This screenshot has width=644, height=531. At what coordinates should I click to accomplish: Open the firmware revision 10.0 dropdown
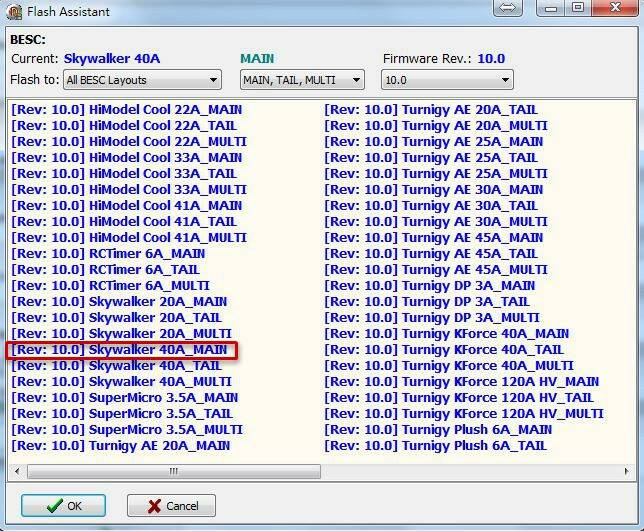(447, 80)
